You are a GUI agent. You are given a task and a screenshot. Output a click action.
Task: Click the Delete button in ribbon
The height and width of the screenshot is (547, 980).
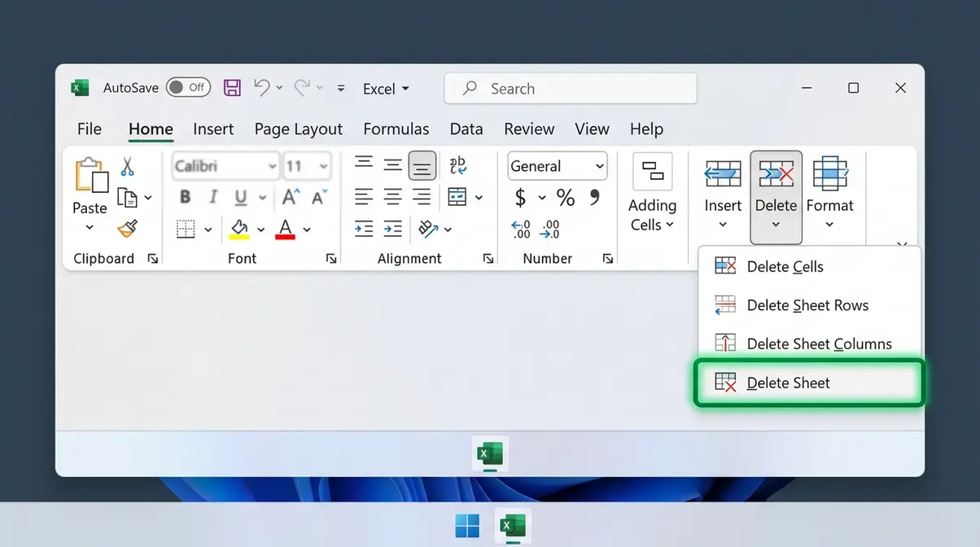(x=776, y=198)
